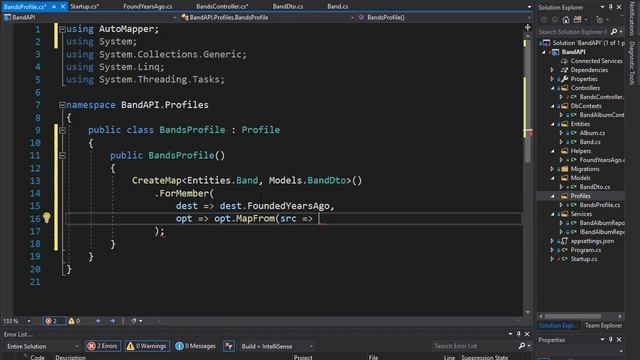Toggle the 0 Warnings filter
The height and width of the screenshot is (360, 640).
(x=147, y=346)
